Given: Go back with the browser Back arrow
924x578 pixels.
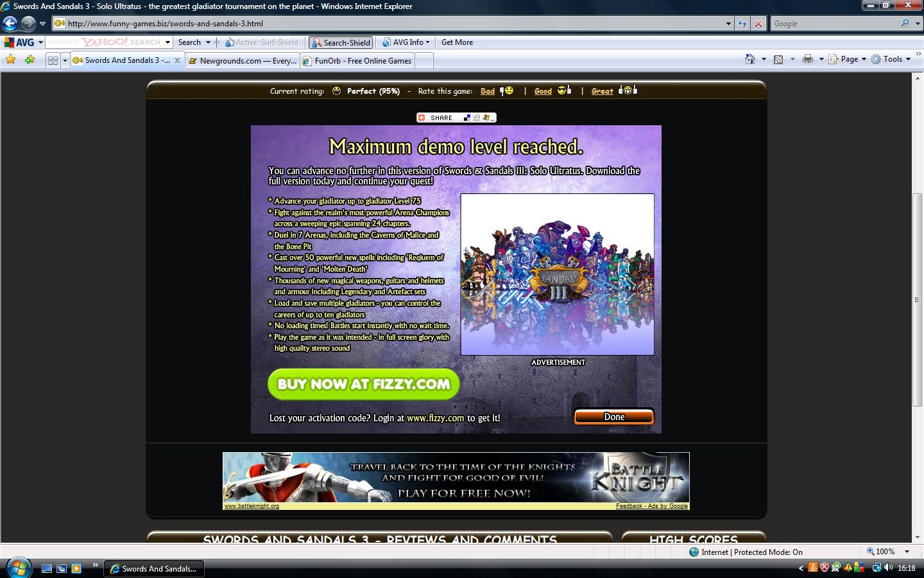Looking at the screenshot, I should (x=10, y=24).
